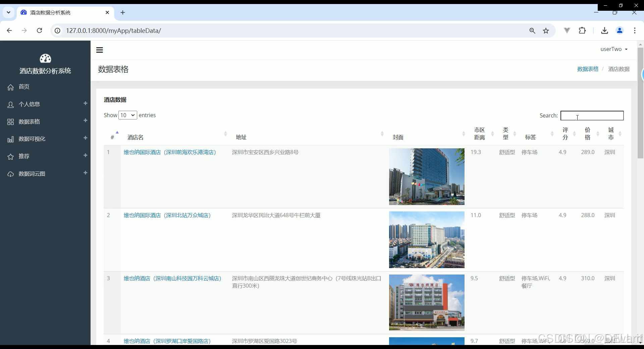
Task: Click the hamburger menu icon
Action: (x=99, y=50)
